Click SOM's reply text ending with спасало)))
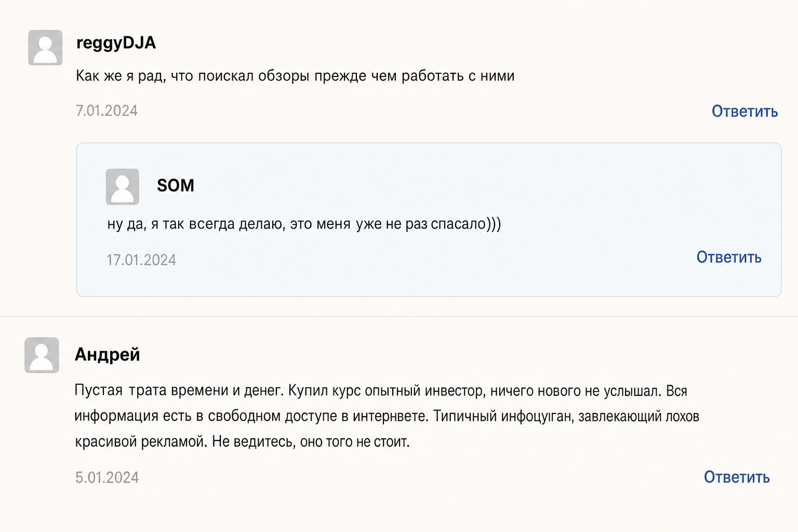Image resolution: width=798 pixels, height=532 pixels. click(x=304, y=224)
